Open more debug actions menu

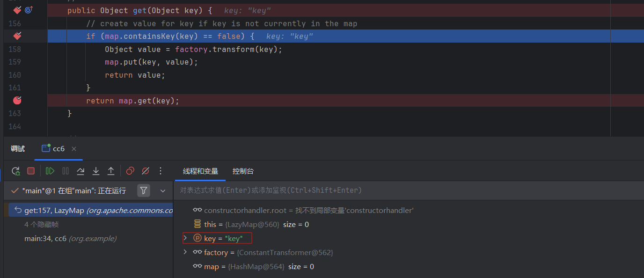[161, 171]
